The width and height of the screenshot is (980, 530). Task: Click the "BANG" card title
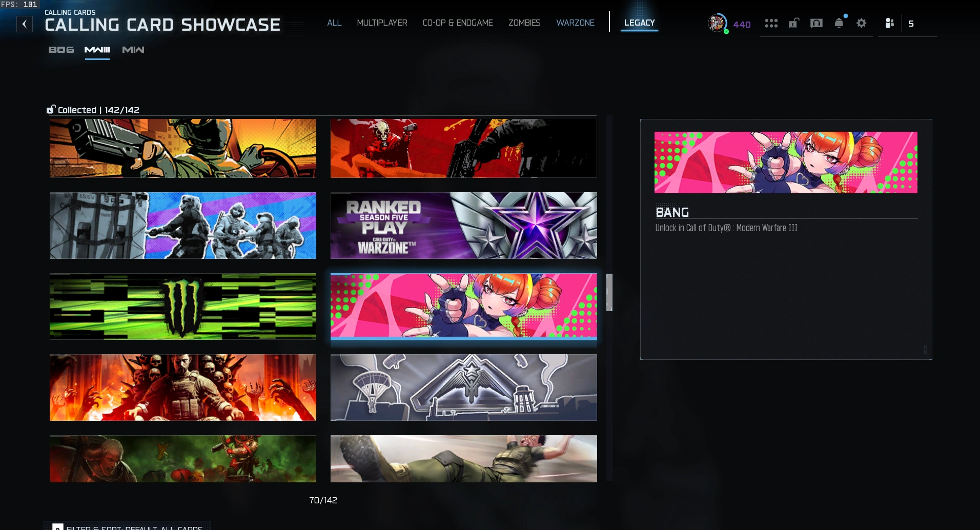click(672, 212)
